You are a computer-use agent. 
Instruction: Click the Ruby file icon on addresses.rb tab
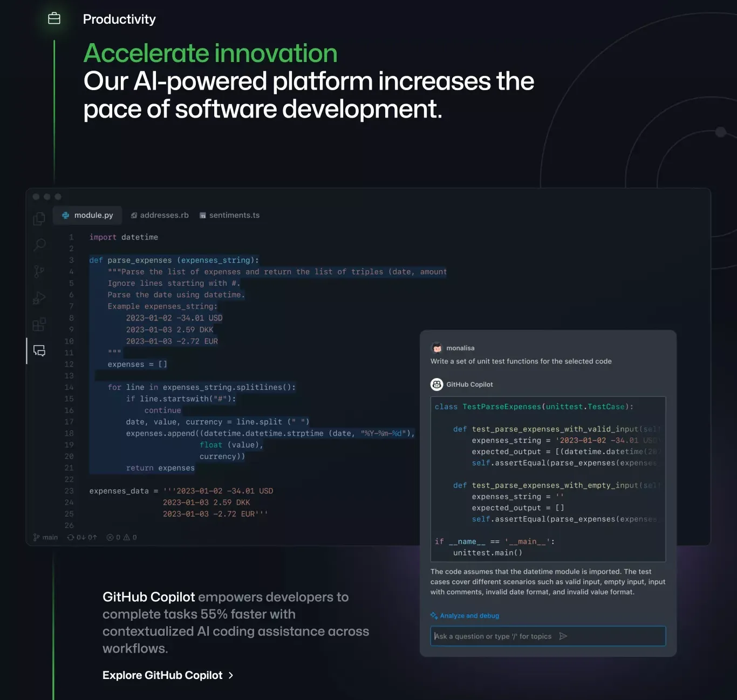(134, 215)
